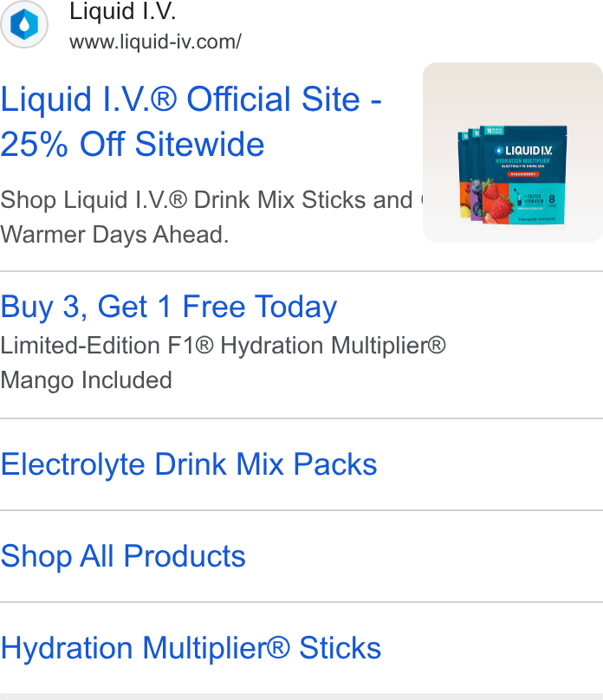Click the Limited-Edition F1® Hydration Multiplier® text
The height and width of the screenshot is (700, 603).
pyautogui.click(x=224, y=346)
